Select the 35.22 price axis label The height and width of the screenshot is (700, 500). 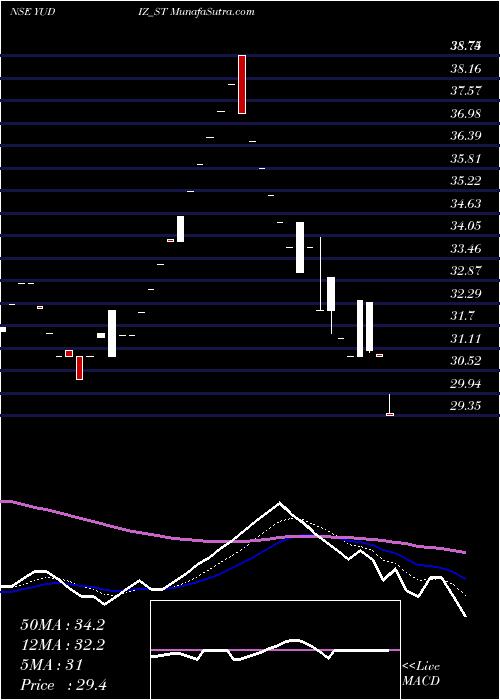(x=465, y=181)
